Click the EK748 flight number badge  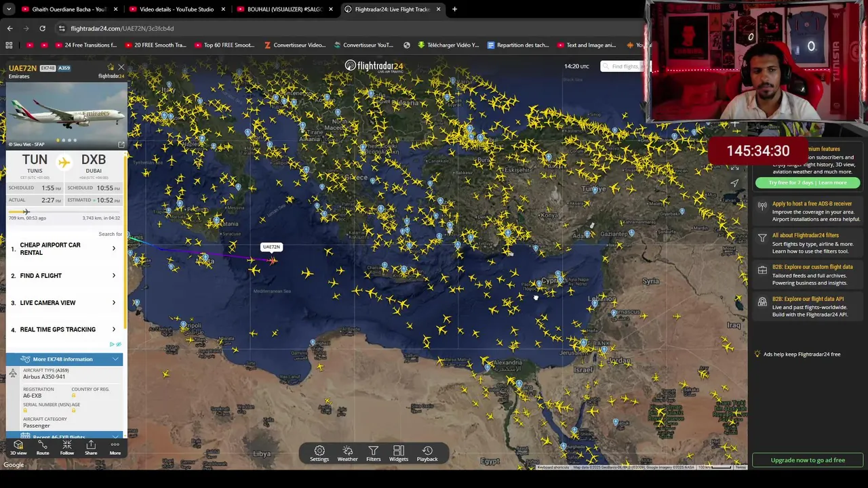[47, 68]
